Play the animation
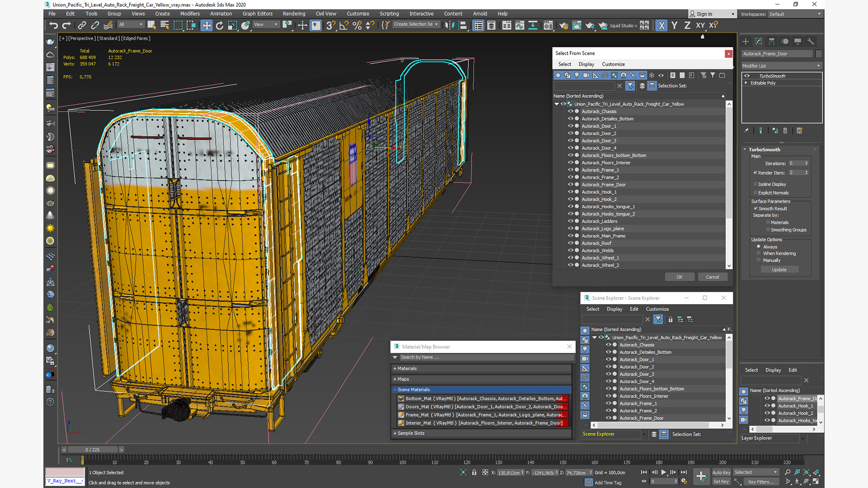868x488 pixels. coord(664,472)
